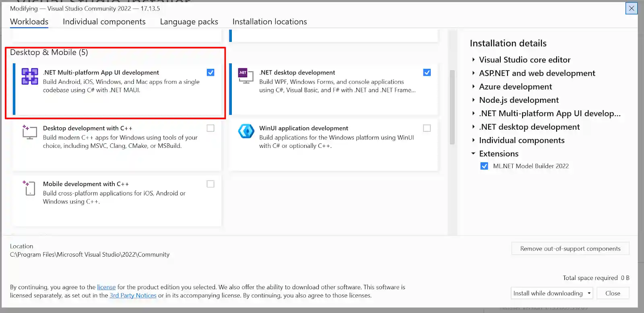Screen dimensions: 644x313
Task: Enable Desktop development with C++ checkbox
Action: pos(211,128)
